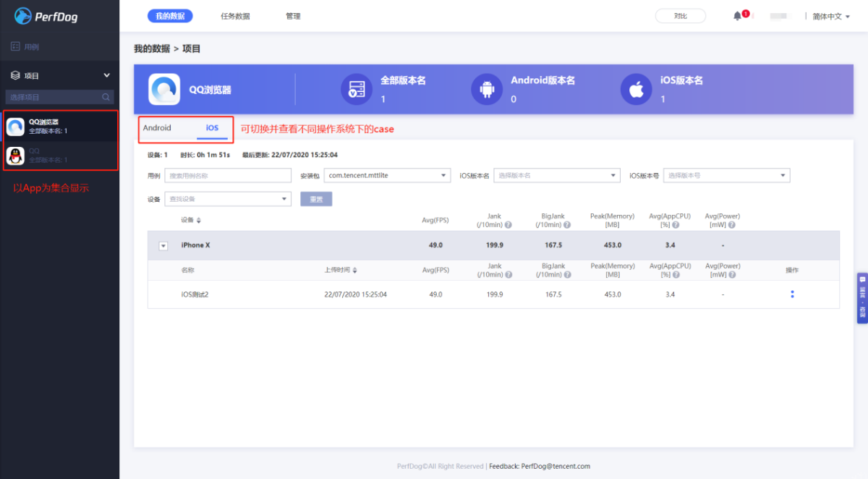Click the help icon beside Avg(Power) header
This screenshot has width=868, height=479.
pyautogui.click(x=732, y=225)
